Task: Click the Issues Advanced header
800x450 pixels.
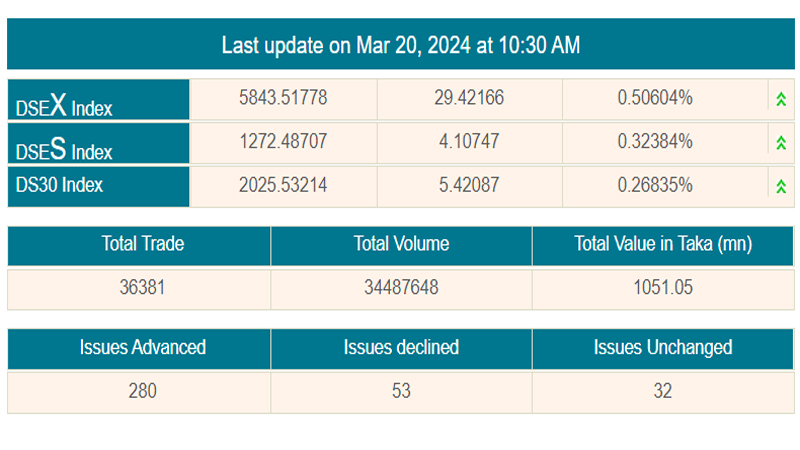Action: (138, 348)
